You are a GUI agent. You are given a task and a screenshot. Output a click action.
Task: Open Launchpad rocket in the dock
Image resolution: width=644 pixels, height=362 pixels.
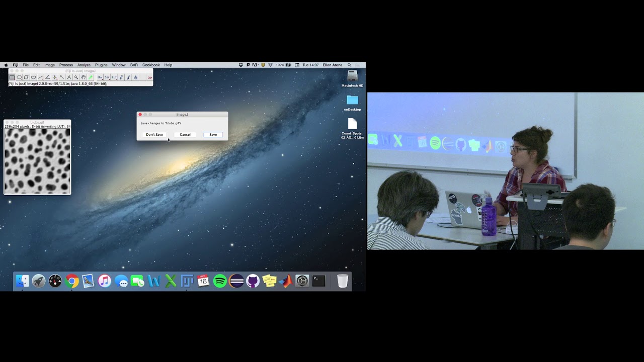click(39, 281)
